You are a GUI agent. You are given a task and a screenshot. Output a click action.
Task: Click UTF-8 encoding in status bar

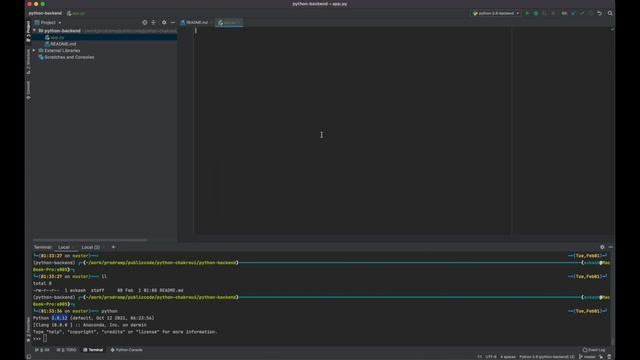pos(491,357)
